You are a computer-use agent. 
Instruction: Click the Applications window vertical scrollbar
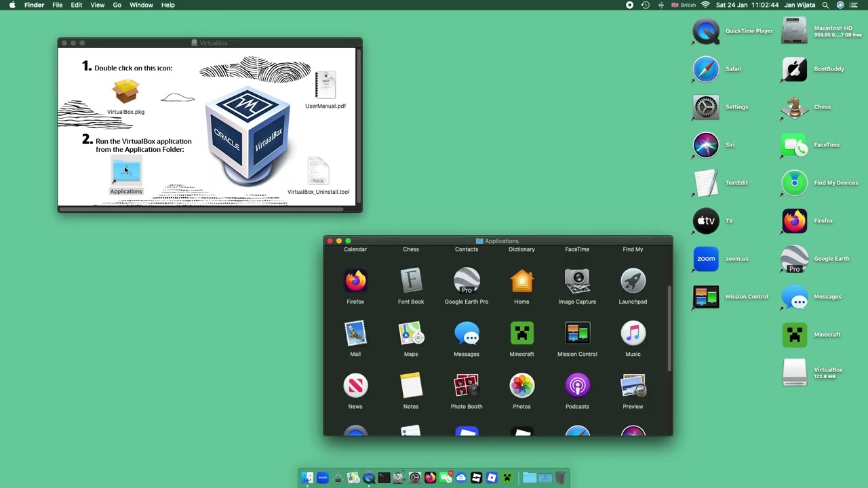(670, 328)
